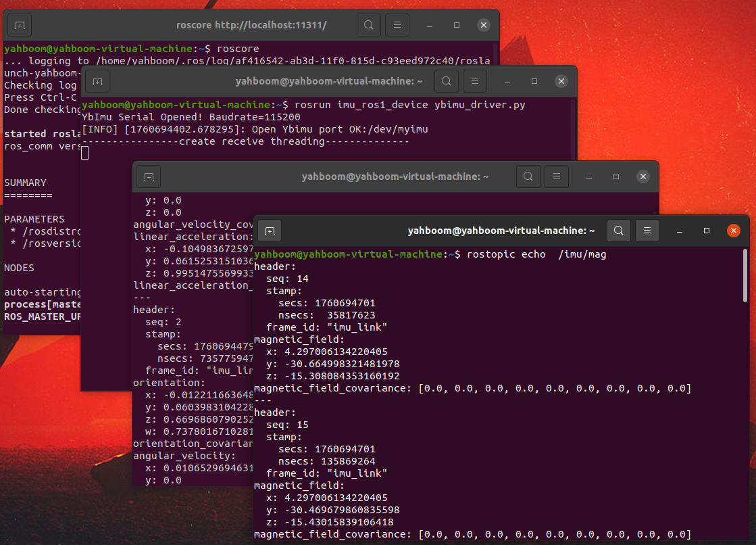Click 'SUMMARY' heading in roscore terminal

tap(26, 183)
